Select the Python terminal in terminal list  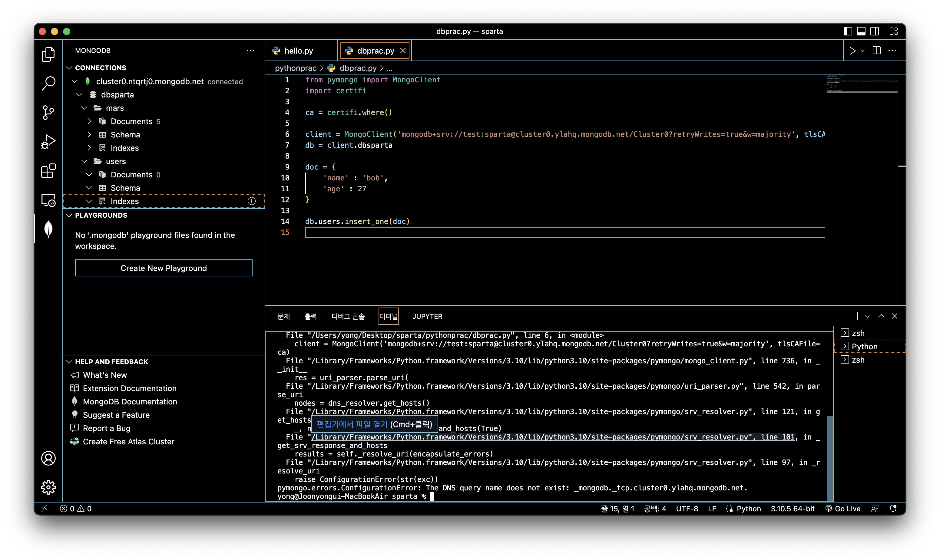point(870,346)
